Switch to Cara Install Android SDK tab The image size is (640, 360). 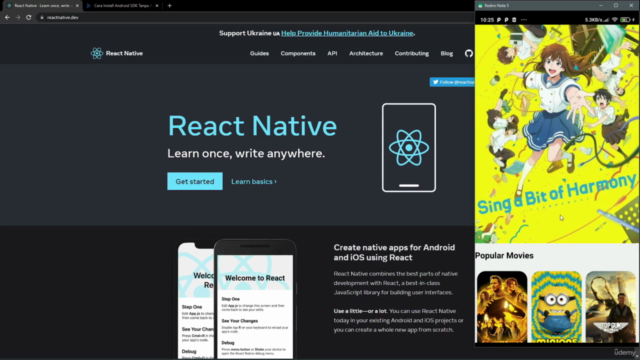122,6
